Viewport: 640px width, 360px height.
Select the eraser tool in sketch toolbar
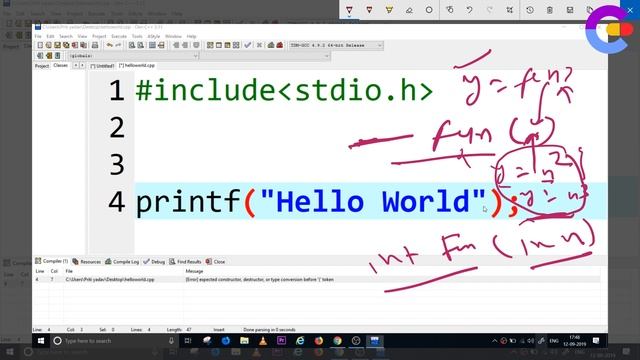(x=409, y=10)
